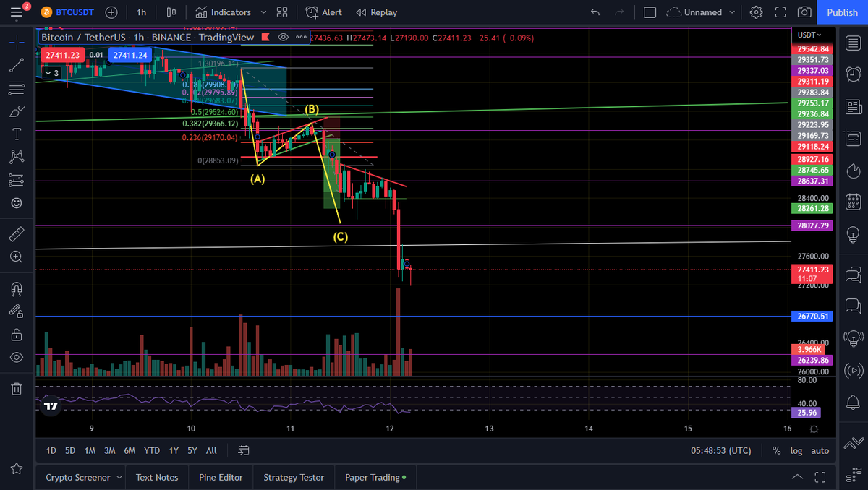The width and height of the screenshot is (868, 490).
Task: Select the 1M time range
Action: [90, 450]
